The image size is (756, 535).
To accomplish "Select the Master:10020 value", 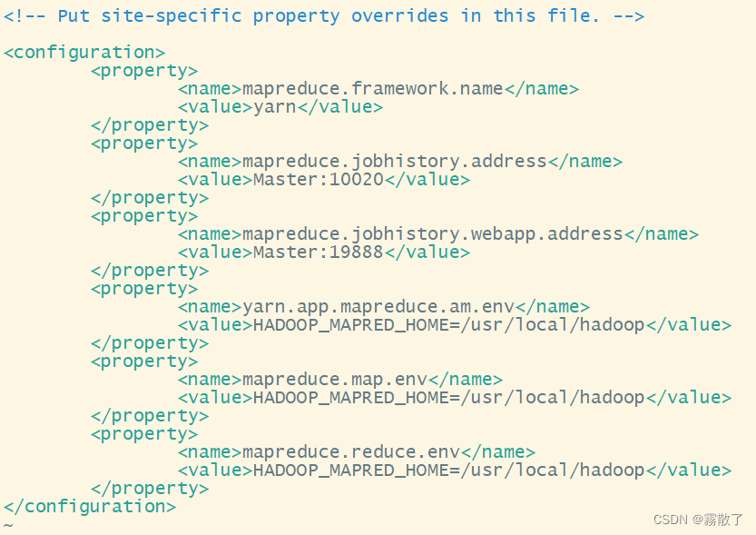I will [x=319, y=180].
